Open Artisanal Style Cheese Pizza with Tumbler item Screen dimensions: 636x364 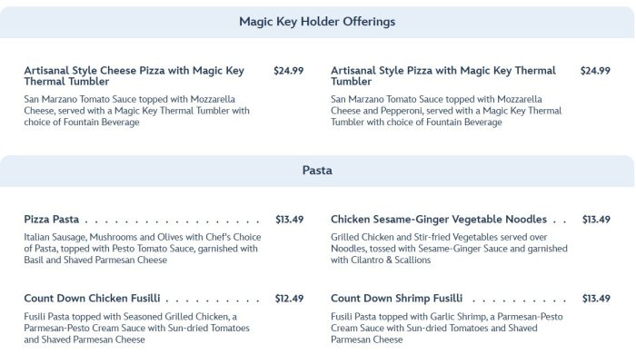[x=134, y=75]
